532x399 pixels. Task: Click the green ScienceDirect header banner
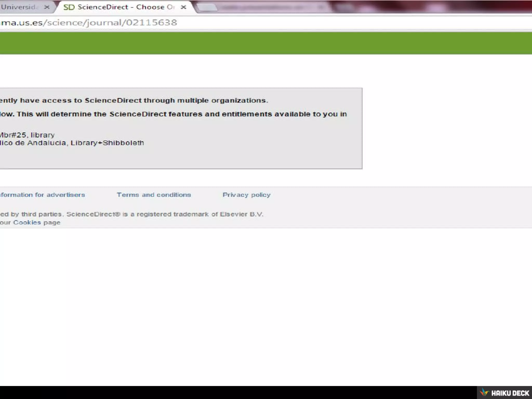coord(266,43)
